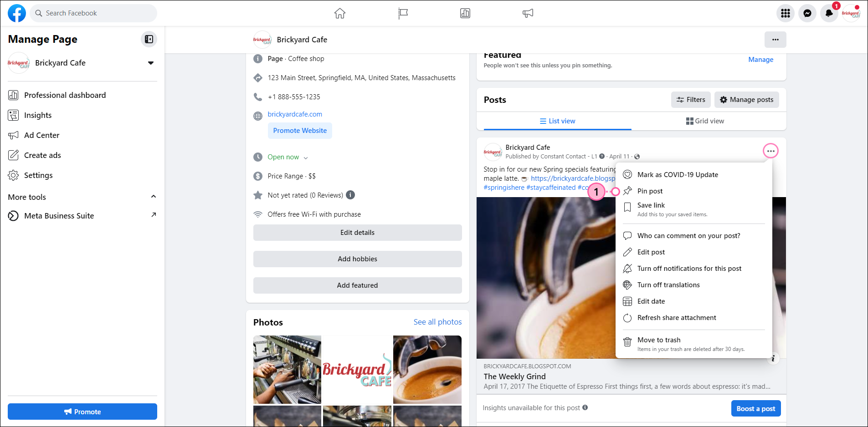Image resolution: width=868 pixels, height=427 pixels.
Task: Select Move to trash
Action: pos(693,344)
